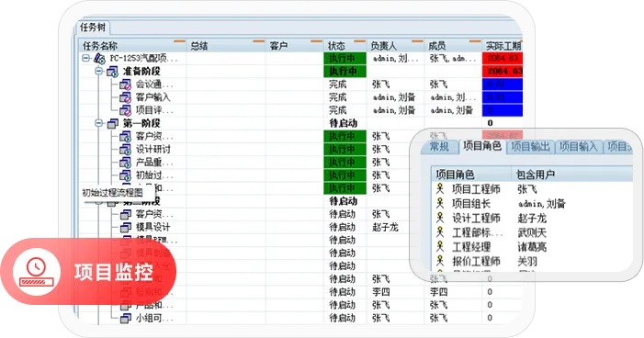
Task: Switch to the 常规 tab
Action: click(439, 147)
